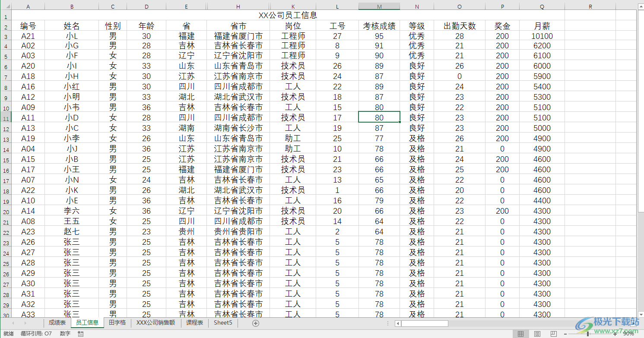This screenshot has height=338, width=644.
Task: Click the macro recording icon in status bar
Action: point(81,334)
